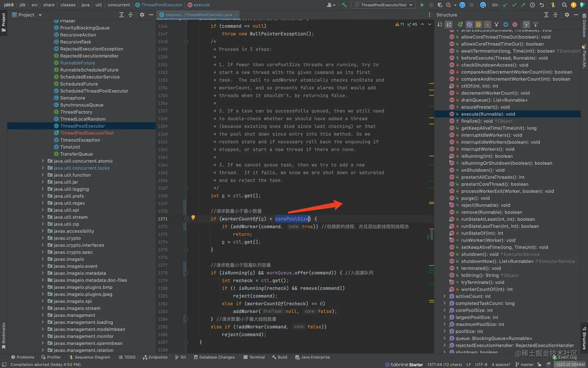Open the Endpoints tool window tab
Image resolution: width=588 pixels, height=368 pixels.
(x=155, y=357)
